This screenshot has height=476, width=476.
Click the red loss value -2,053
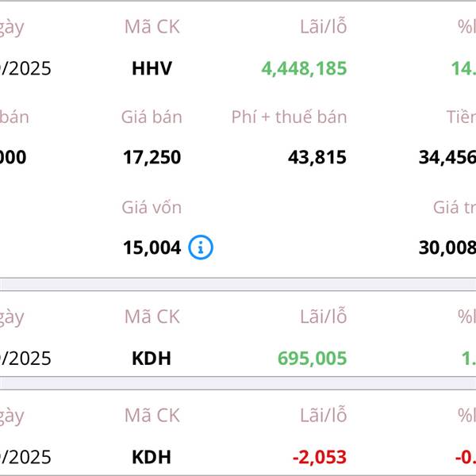coord(320,457)
